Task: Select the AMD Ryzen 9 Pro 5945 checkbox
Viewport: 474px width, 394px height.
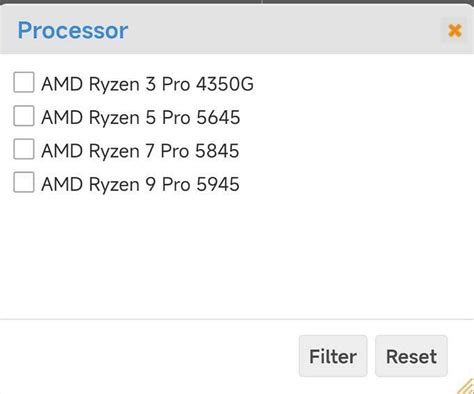Action: [x=24, y=182]
